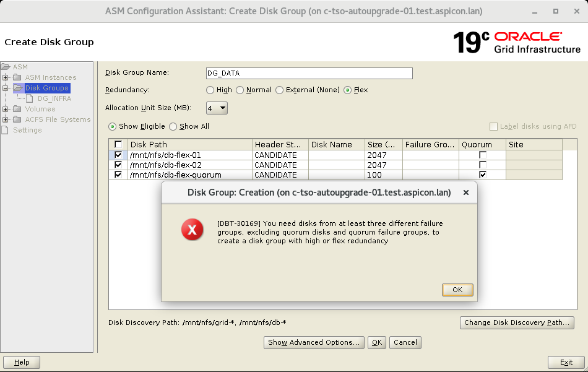Click Change Disk Discovery Path button

point(517,322)
